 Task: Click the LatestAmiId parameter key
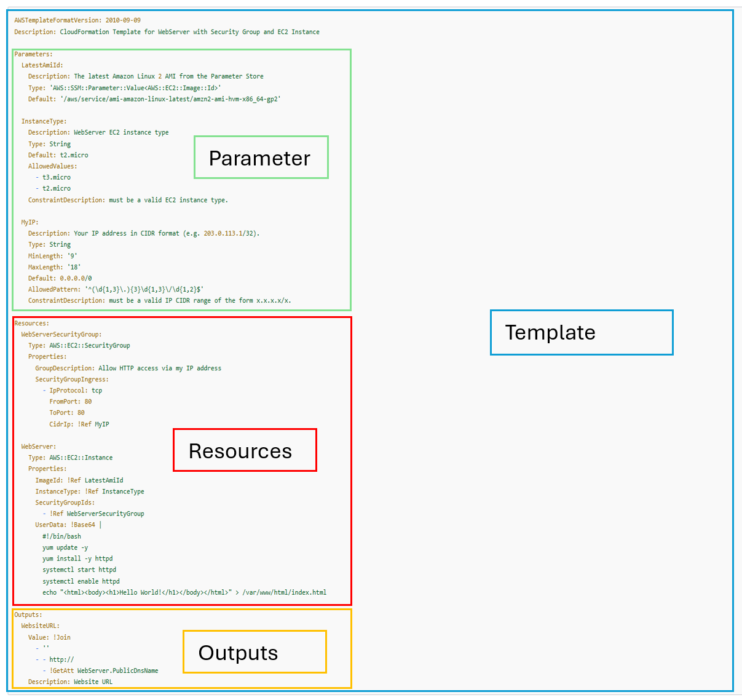pyautogui.click(x=42, y=65)
